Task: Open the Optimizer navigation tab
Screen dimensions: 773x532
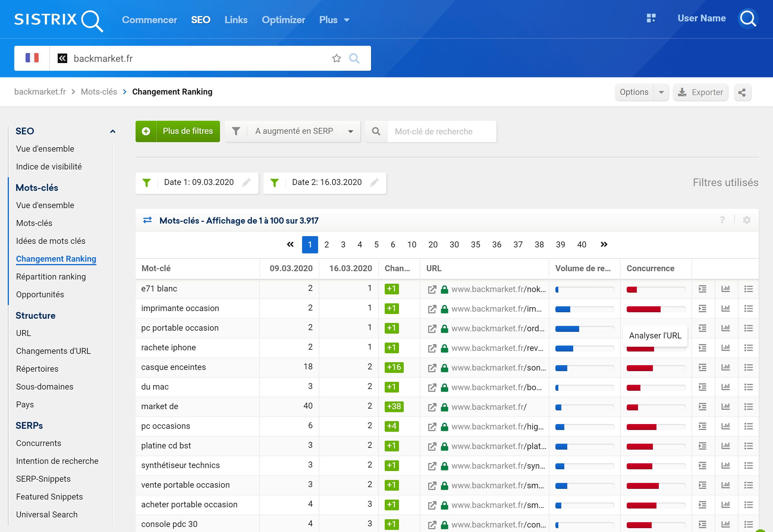Action: pyautogui.click(x=283, y=20)
